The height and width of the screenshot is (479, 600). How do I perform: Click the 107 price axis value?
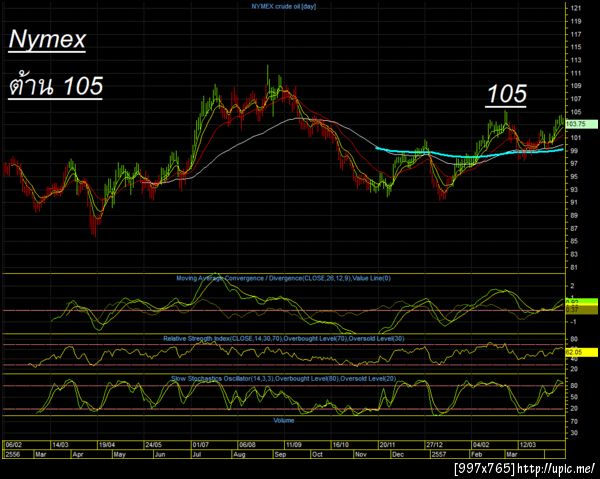tap(576, 99)
